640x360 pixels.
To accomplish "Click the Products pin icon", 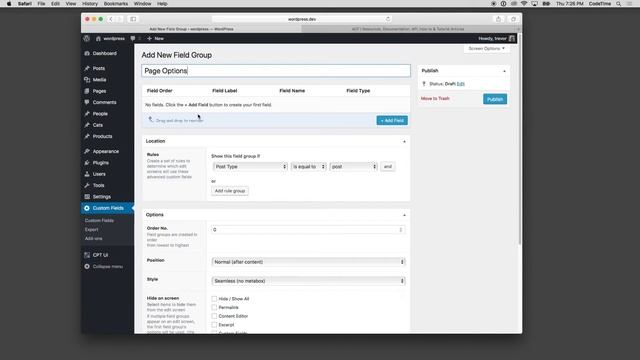I will click(x=87, y=136).
